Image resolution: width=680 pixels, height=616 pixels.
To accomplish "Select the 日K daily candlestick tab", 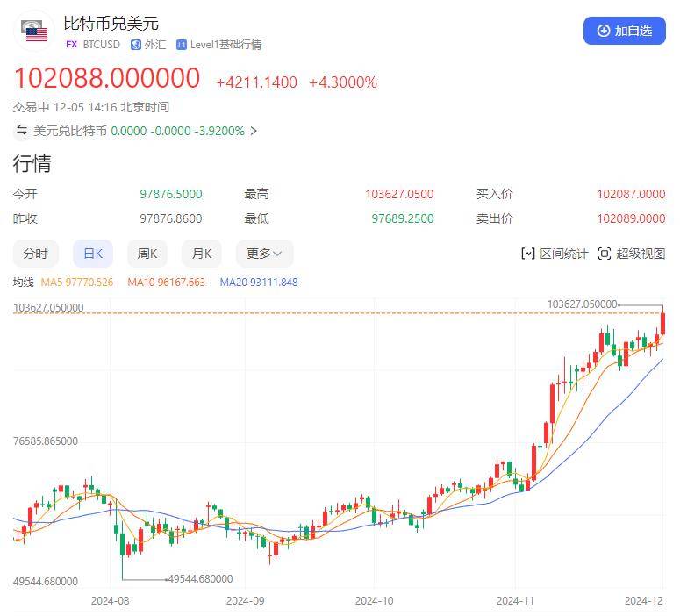I will pos(92,254).
